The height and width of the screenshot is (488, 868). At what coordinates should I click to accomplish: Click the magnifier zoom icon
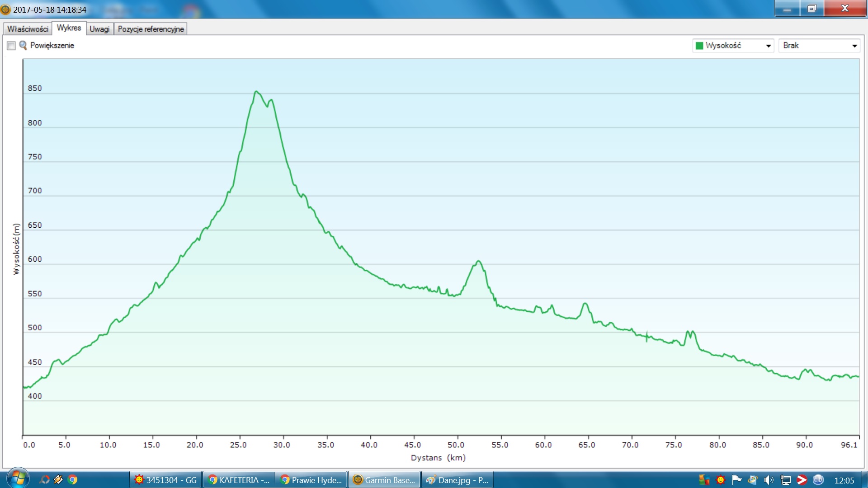(23, 45)
